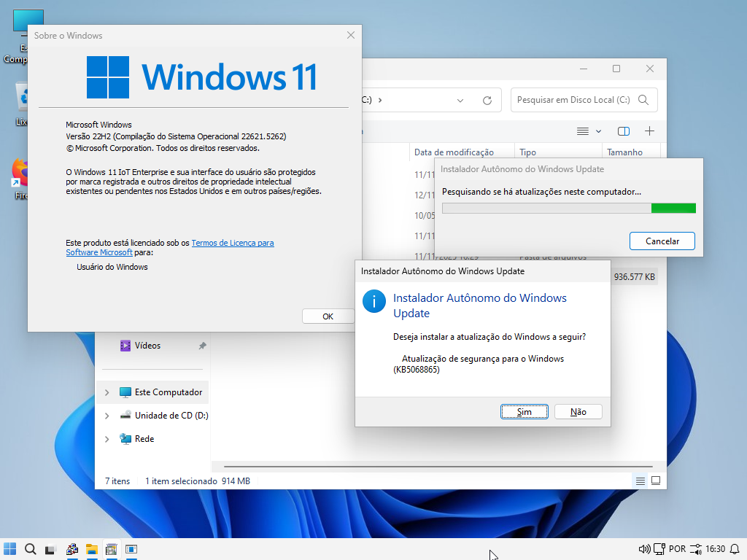Image resolution: width=747 pixels, height=560 pixels.
Task: Click Sim to install update KB5068865
Action: click(524, 411)
